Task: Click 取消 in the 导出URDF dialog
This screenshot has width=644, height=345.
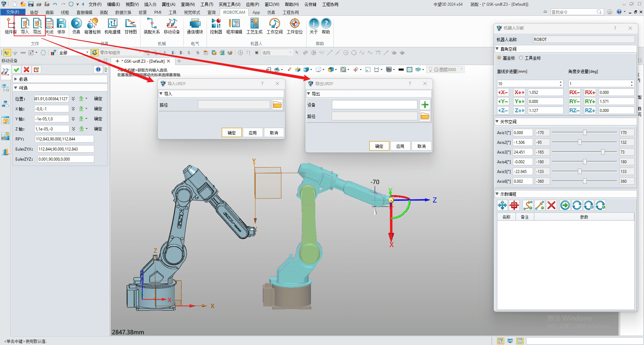Action: (x=421, y=146)
